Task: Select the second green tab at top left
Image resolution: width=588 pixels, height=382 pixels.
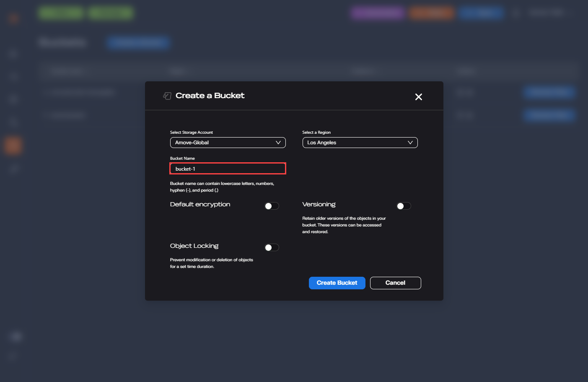Action: [111, 13]
